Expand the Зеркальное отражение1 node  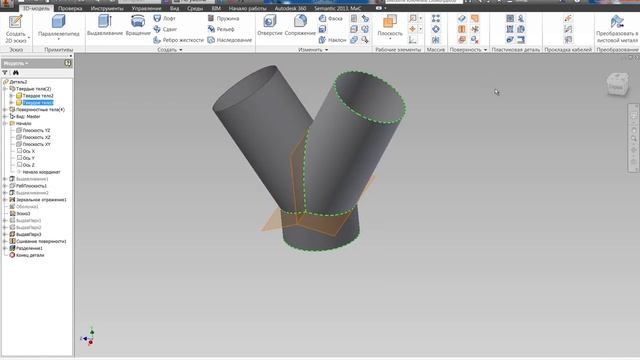[5, 200]
